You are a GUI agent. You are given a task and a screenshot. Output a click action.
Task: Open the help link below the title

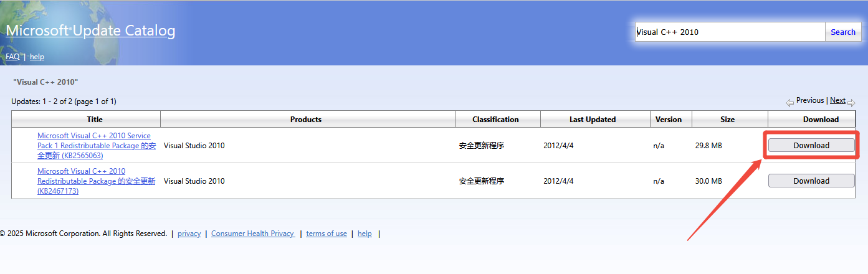37,57
